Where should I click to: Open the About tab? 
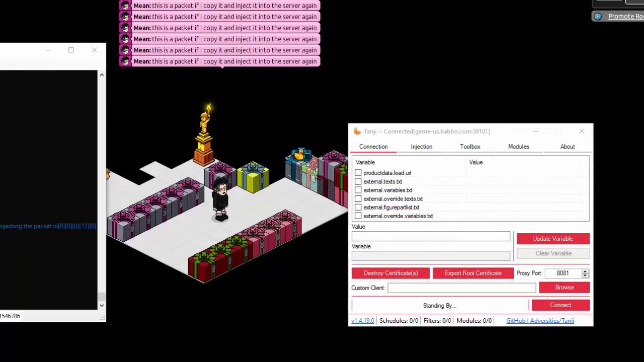pos(567,147)
